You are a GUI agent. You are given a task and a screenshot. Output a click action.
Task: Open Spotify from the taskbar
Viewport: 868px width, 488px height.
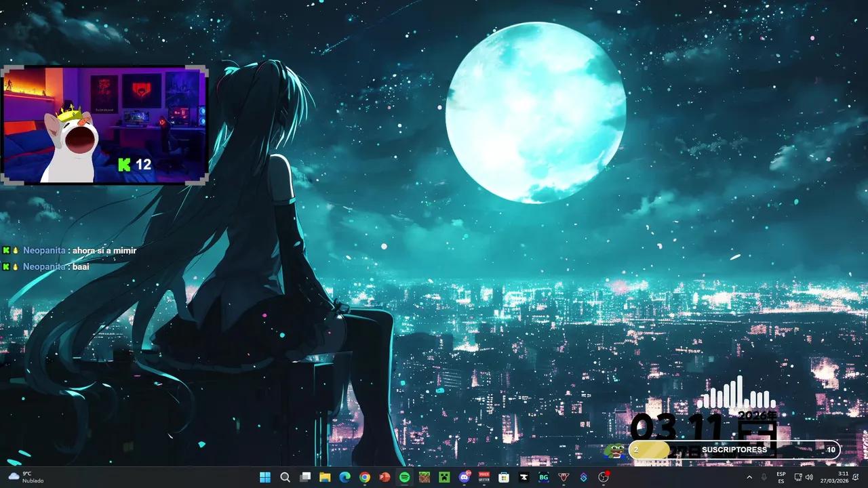coord(405,477)
